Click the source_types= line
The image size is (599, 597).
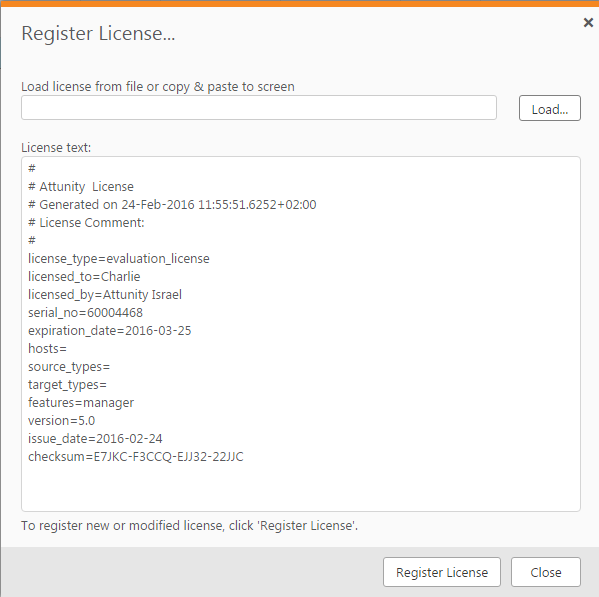pyautogui.click(x=69, y=367)
